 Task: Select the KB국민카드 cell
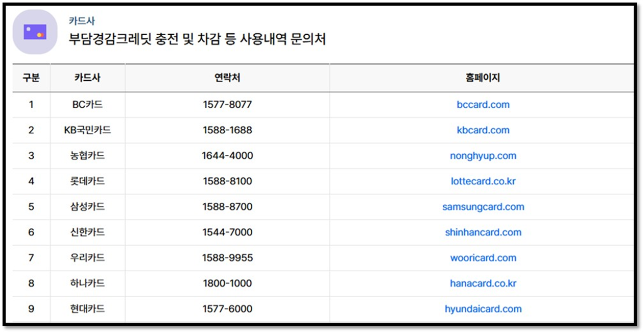87,130
